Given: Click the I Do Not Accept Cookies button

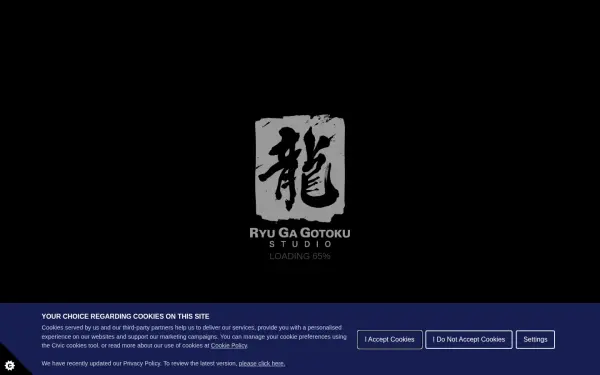Looking at the screenshot, I should click(469, 339).
